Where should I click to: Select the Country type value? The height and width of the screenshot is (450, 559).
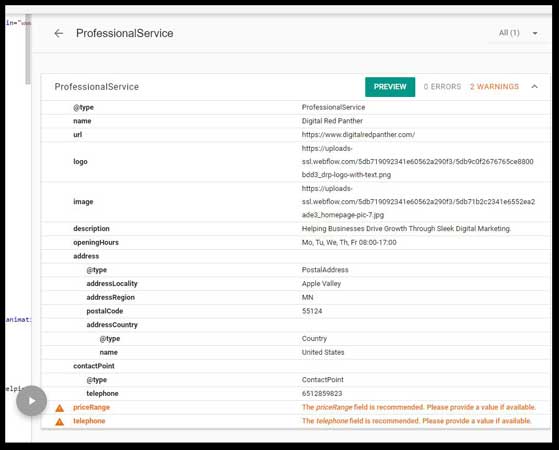pos(314,338)
